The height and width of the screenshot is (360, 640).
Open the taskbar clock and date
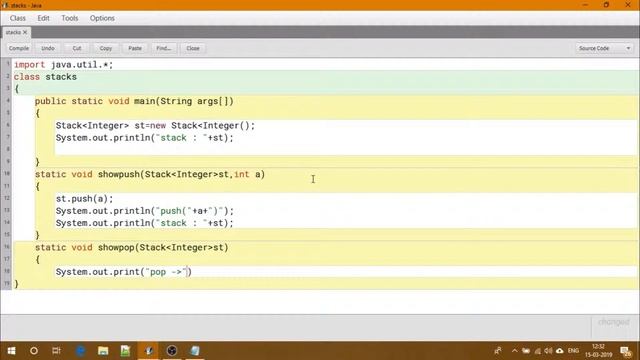pos(598,351)
